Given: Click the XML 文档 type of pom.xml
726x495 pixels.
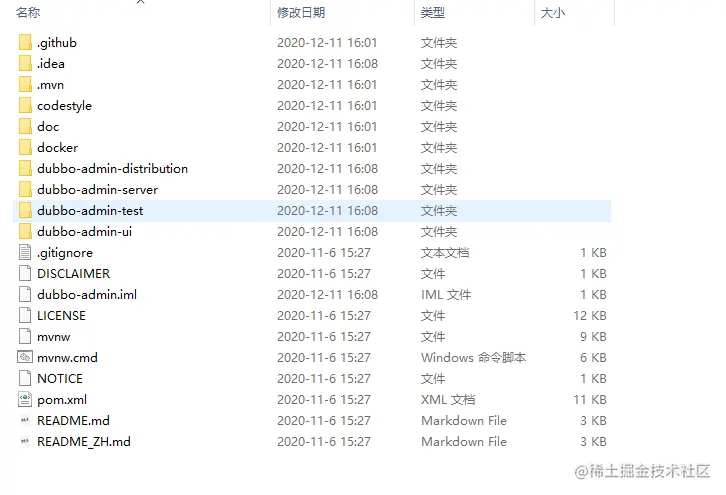Looking at the screenshot, I should (x=448, y=399).
